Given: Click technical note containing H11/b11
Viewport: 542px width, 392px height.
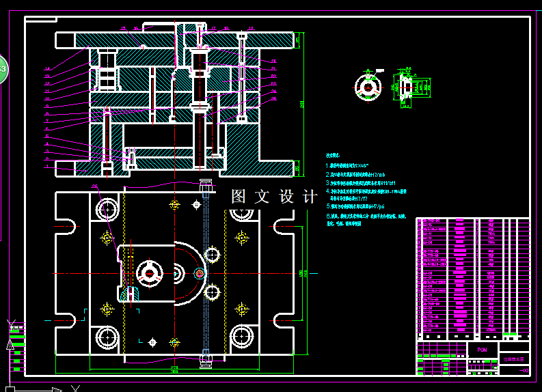Looking at the screenshot, I should (360, 183).
